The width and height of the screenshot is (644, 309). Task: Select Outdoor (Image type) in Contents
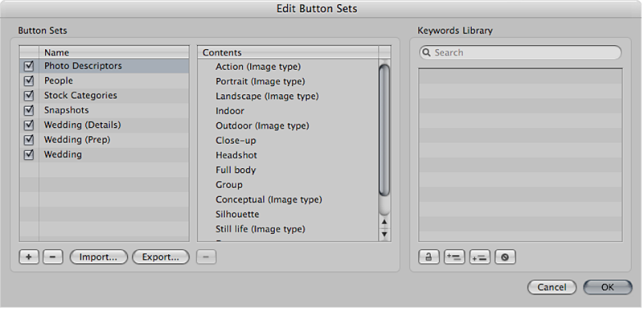[263, 126]
